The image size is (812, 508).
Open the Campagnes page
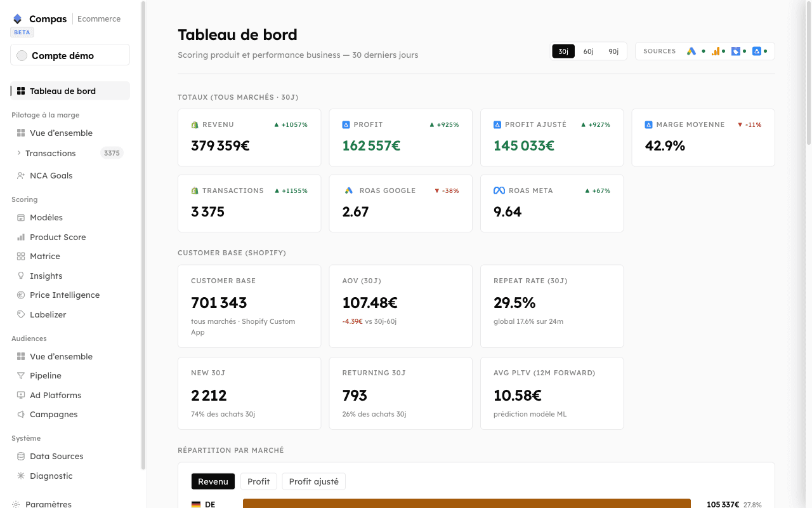click(x=70, y=414)
